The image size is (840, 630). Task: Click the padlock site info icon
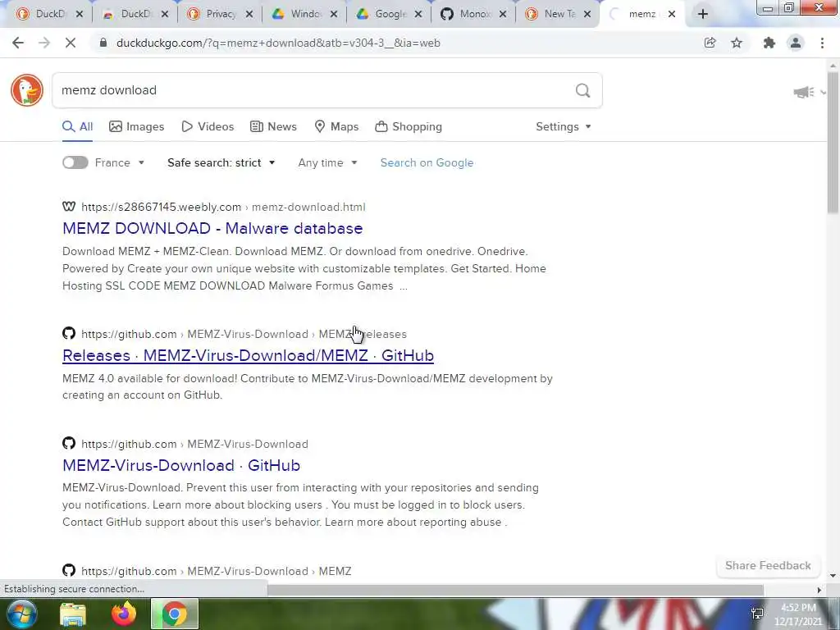(x=103, y=43)
